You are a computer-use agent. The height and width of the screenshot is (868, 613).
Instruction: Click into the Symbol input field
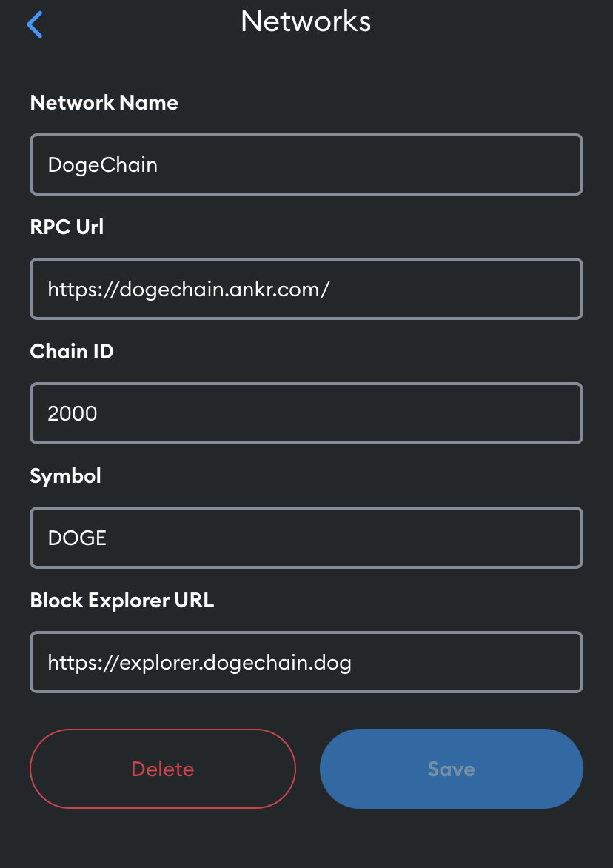306,538
